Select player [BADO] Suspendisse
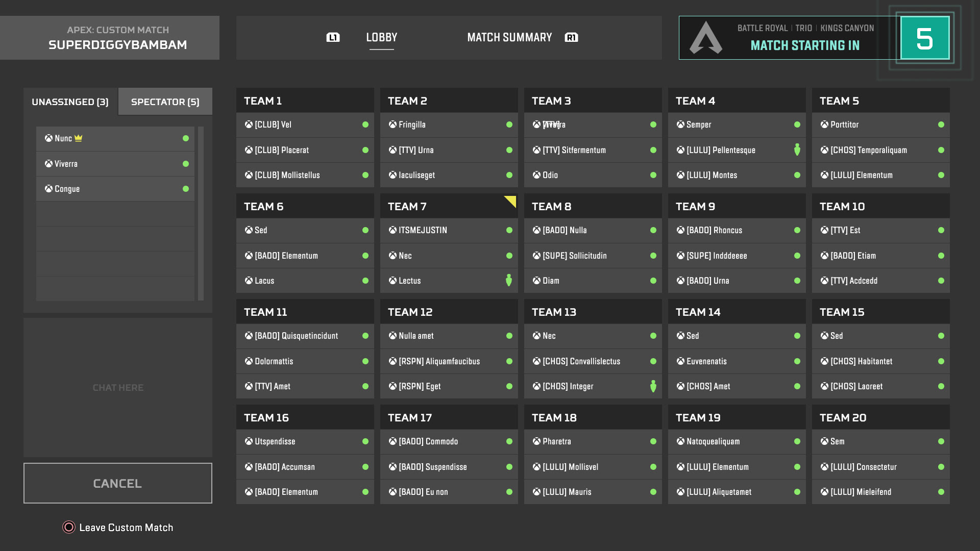This screenshot has height=551, width=980. point(449,467)
